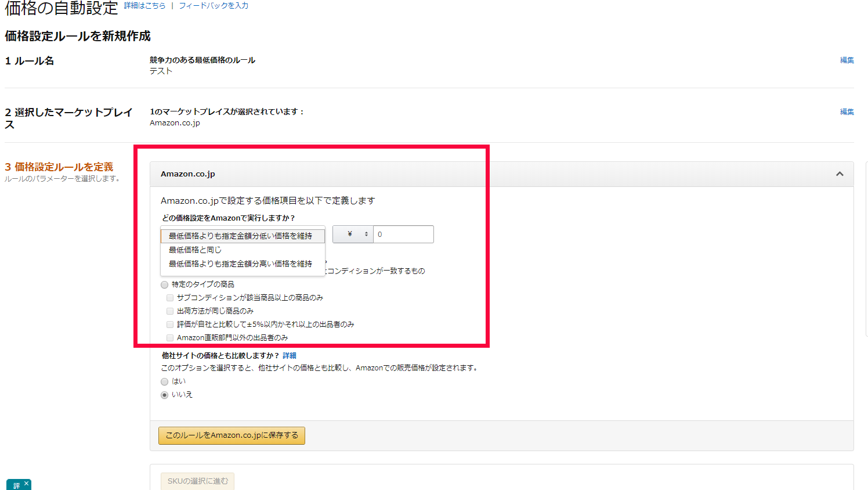Viewport: 868px width, 490px height.
Task: Select the 特定のタイプの商品 radio button
Action: coord(165,284)
